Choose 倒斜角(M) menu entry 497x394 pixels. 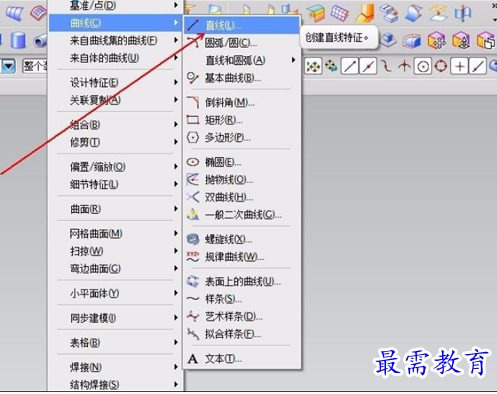point(242,102)
